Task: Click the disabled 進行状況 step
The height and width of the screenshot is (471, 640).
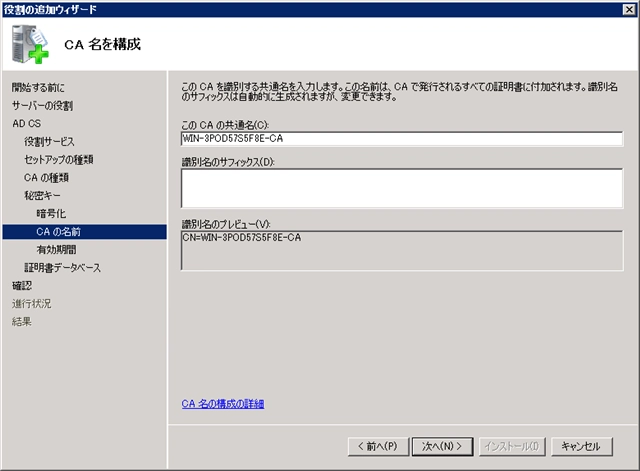Action: click(x=31, y=304)
